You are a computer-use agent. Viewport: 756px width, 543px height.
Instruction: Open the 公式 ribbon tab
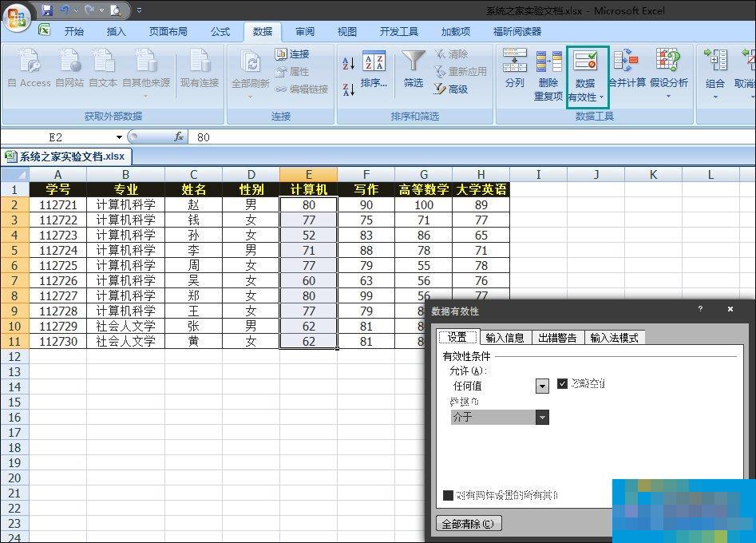(x=220, y=30)
